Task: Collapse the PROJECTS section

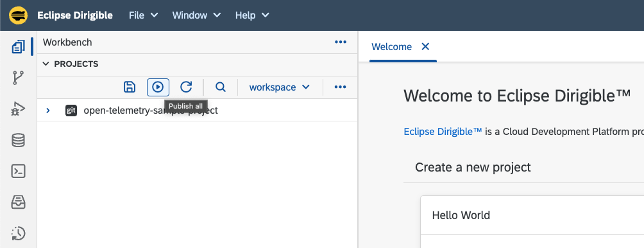Action: pos(46,64)
